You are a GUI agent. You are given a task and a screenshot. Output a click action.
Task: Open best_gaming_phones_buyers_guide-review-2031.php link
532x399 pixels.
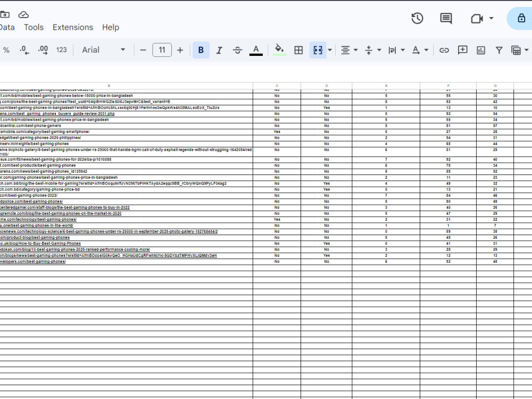(57, 114)
